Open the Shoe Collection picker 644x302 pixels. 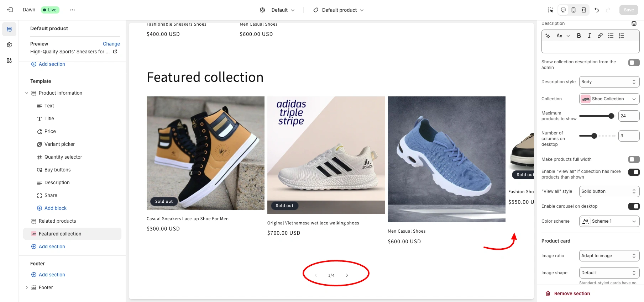[x=609, y=99]
